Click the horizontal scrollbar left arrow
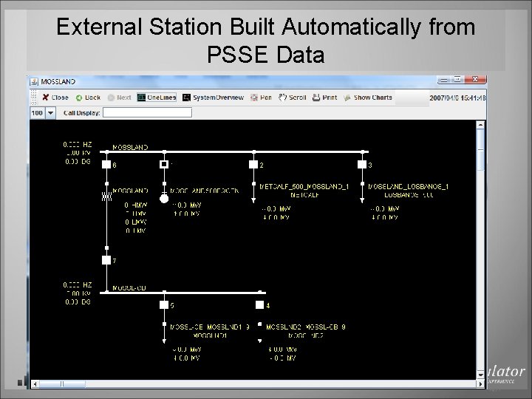Screen dimensions: 532x399 (x=35, y=383)
